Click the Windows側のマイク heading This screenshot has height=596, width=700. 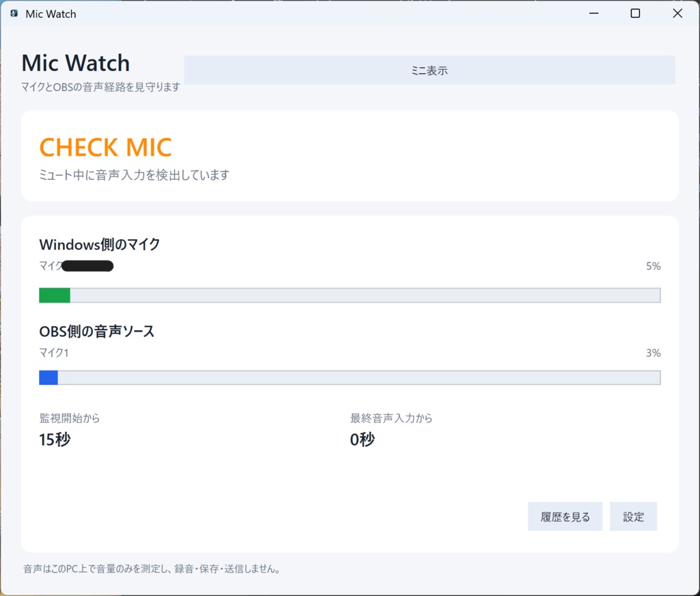point(100,245)
